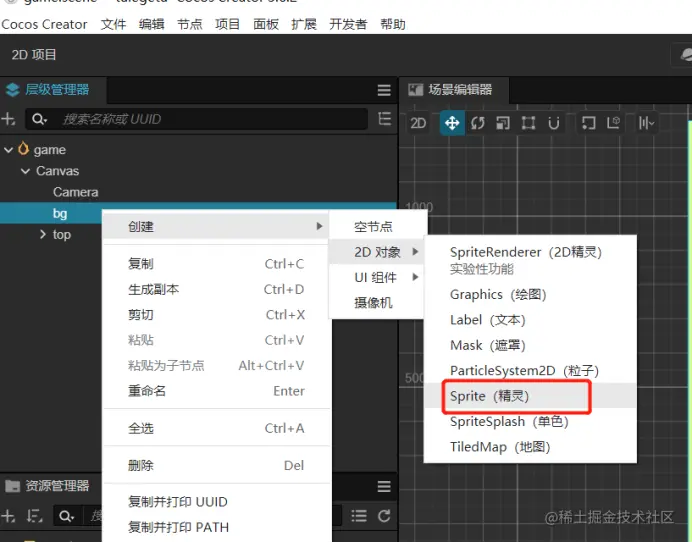This screenshot has height=543, width=692.
Task: Create a 空节点 from the submenu
Action: point(378,227)
